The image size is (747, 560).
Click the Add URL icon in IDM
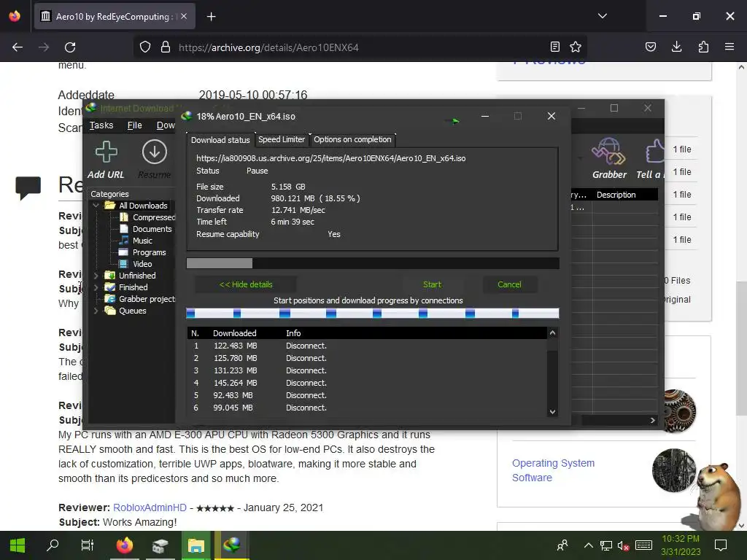click(106, 152)
